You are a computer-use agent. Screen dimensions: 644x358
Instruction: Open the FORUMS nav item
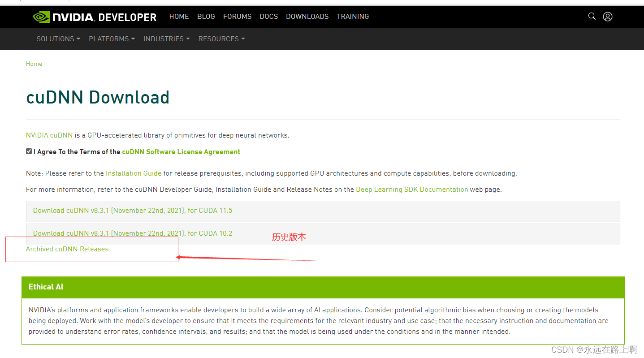[237, 17]
